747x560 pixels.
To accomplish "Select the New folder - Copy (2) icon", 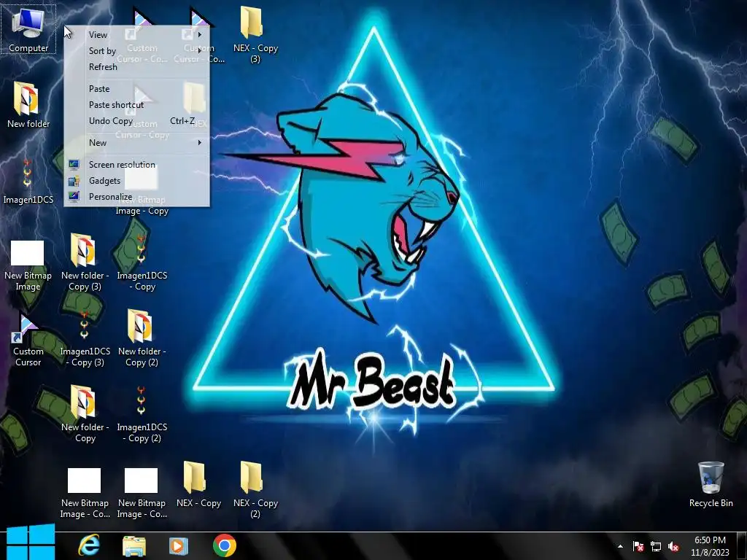I will [x=142, y=338].
